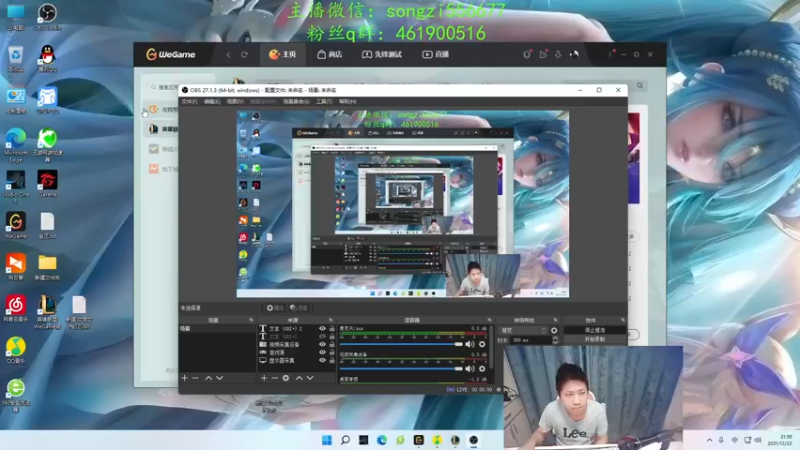Image resolution: width=800 pixels, height=450 pixels.
Task: Click the Stop Streaming button in OBS
Action: point(594,331)
